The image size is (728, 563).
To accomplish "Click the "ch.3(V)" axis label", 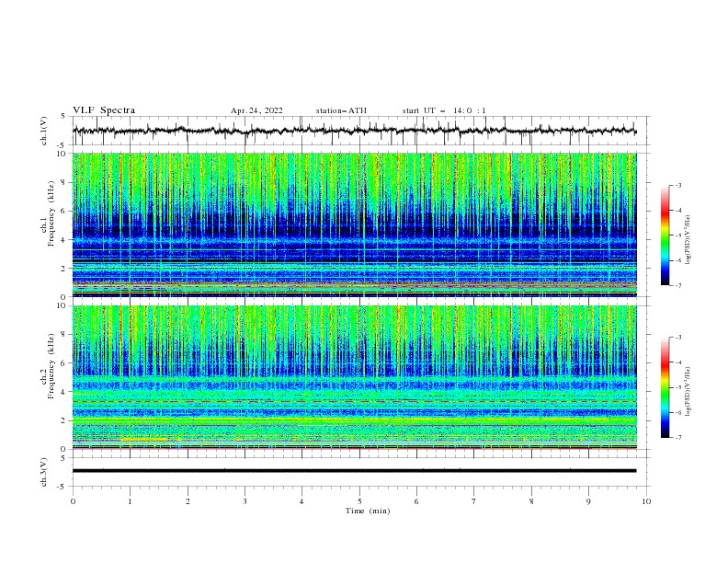I will tap(44, 472).
